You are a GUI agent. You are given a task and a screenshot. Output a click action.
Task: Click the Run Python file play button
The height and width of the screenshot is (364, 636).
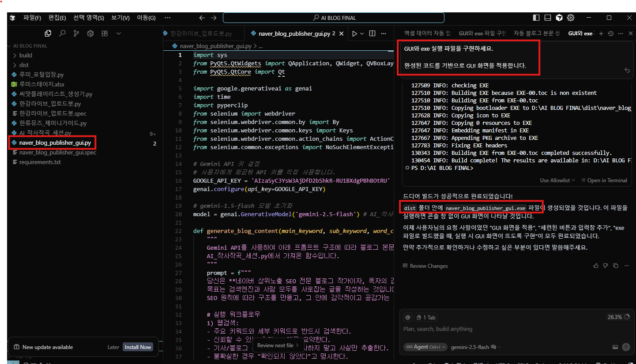[354, 34]
